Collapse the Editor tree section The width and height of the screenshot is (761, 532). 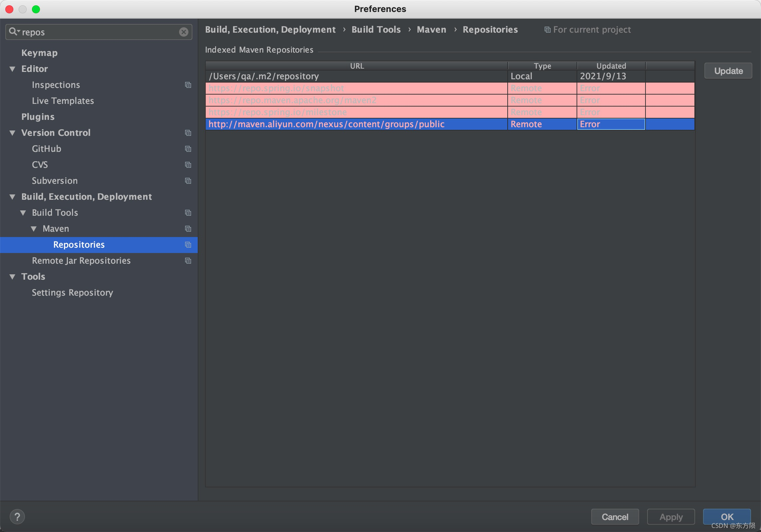[x=13, y=69]
